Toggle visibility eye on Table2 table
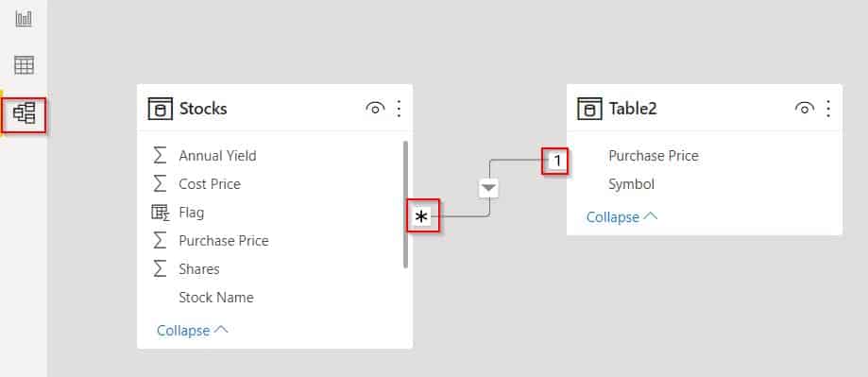The height and width of the screenshot is (377, 868). [x=805, y=109]
